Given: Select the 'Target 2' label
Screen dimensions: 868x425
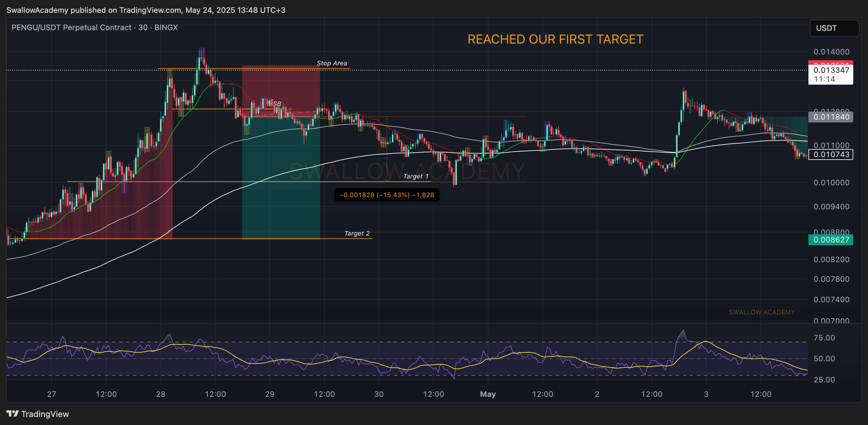Looking at the screenshot, I should (357, 233).
